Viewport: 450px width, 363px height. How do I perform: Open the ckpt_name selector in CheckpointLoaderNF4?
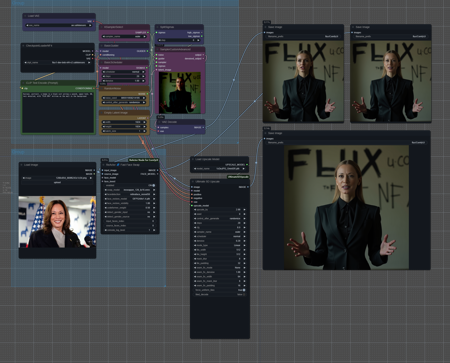click(x=57, y=62)
